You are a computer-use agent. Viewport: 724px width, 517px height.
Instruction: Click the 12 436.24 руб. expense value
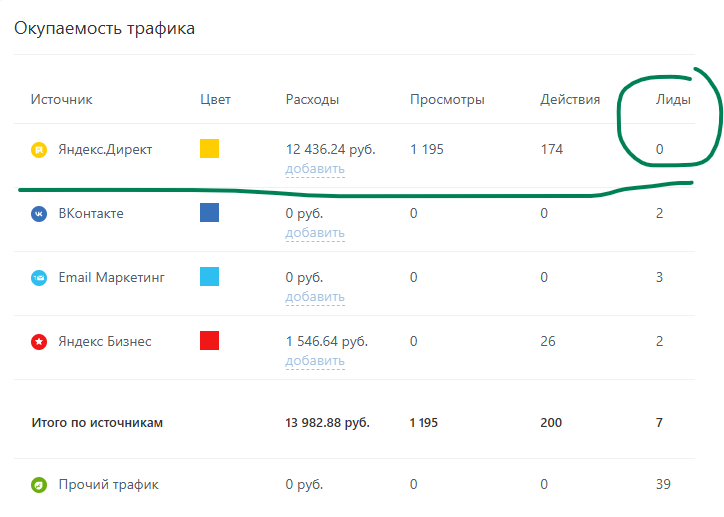(330, 150)
